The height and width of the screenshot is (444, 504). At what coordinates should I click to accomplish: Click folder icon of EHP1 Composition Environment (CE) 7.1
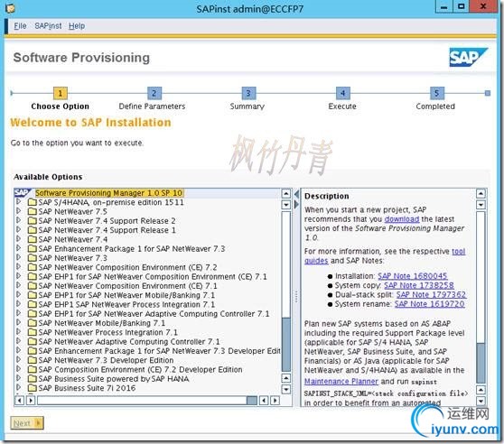point(33,277)
